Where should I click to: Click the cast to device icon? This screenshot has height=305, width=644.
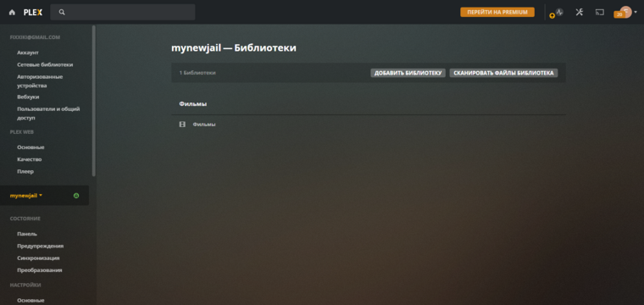tap(600, 12)
